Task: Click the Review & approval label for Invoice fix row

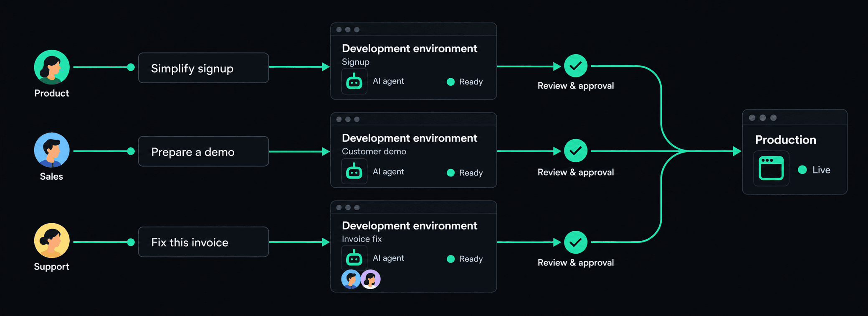Action: pyautogui.click(x=576, y=262)
